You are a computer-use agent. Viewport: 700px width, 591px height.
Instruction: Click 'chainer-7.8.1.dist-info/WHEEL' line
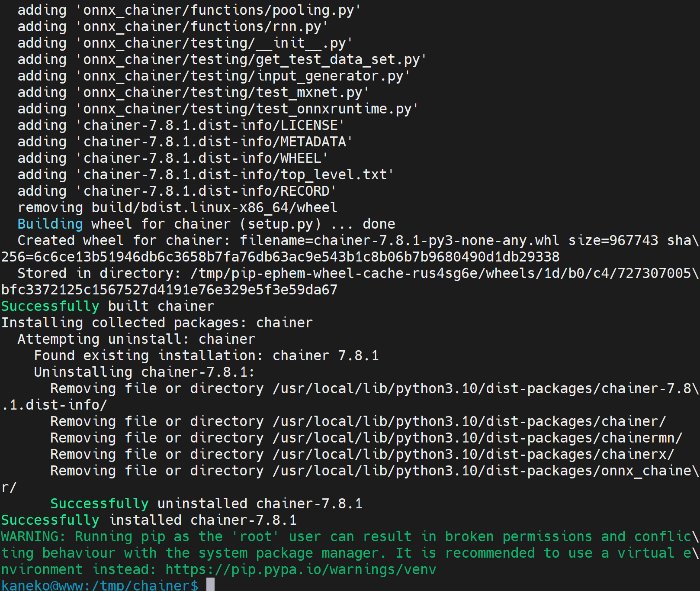(173, 158)
